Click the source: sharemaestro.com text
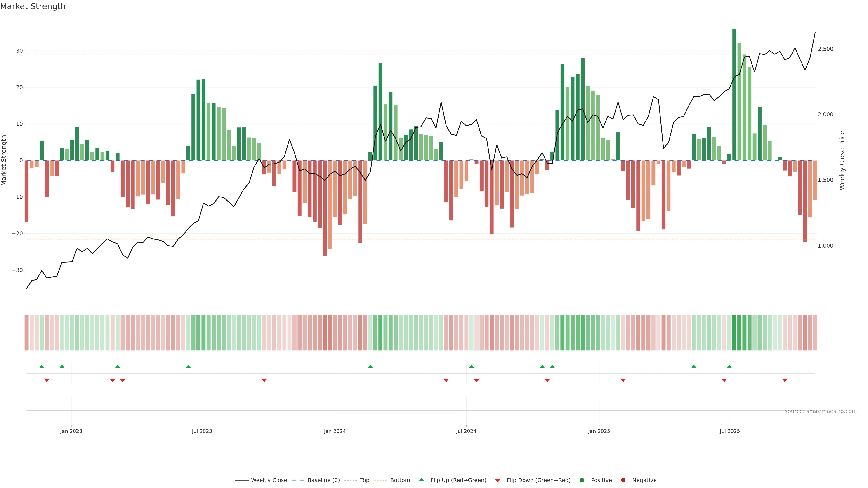 pos(821,411)
